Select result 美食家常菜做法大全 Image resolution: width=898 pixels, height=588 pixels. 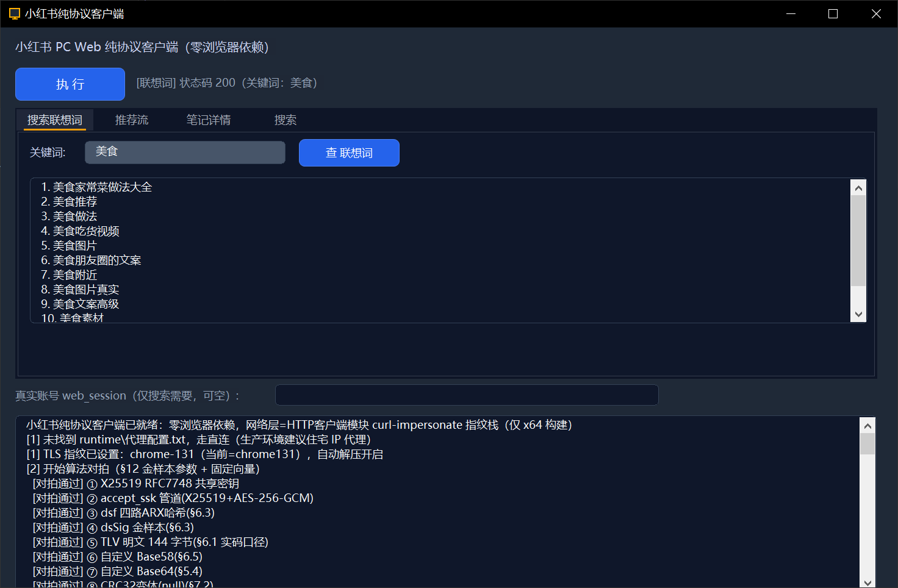pyautogui.click(x=96, y=187)
